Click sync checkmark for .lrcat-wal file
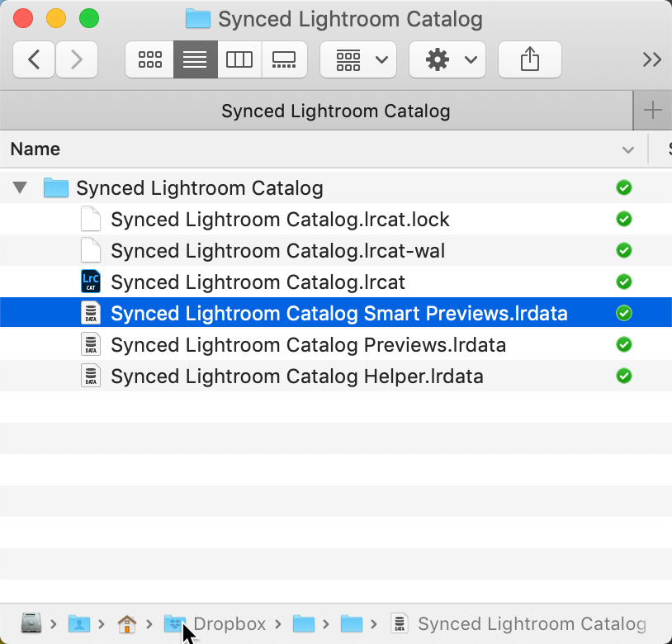Image resolution: width=672 pixels, height=644 pixels. (x=624, y=250)
